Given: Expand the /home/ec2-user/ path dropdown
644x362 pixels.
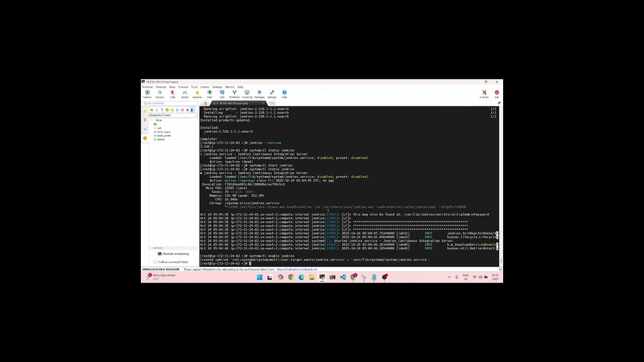Looking at the screenshot, I should pos(195,115).
